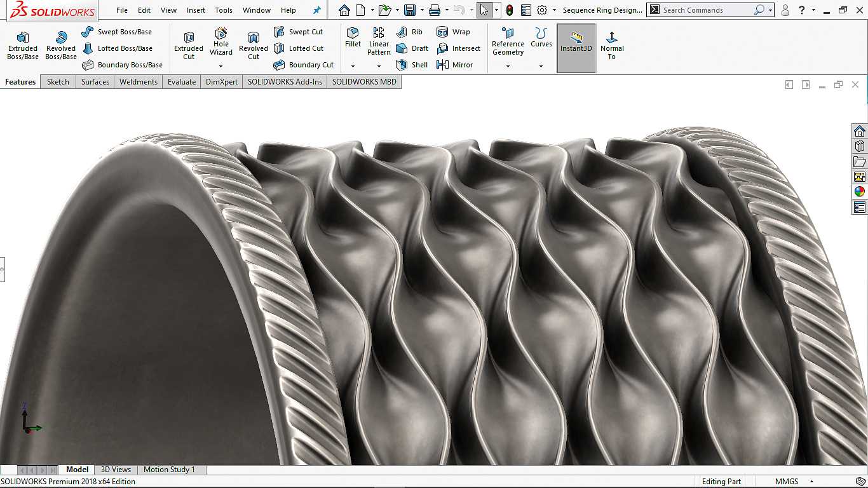Open the Options gear icon

coord(542,10)
